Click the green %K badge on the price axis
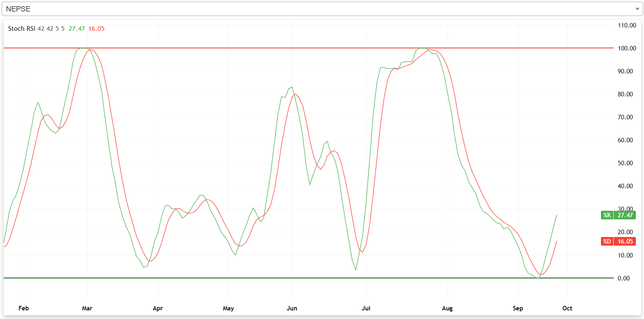 click(x=607, y=215)
